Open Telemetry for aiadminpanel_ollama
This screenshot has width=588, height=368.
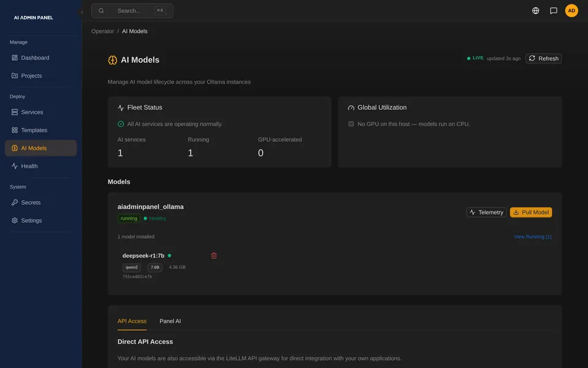pyautogui.click(x=486, y=213)
